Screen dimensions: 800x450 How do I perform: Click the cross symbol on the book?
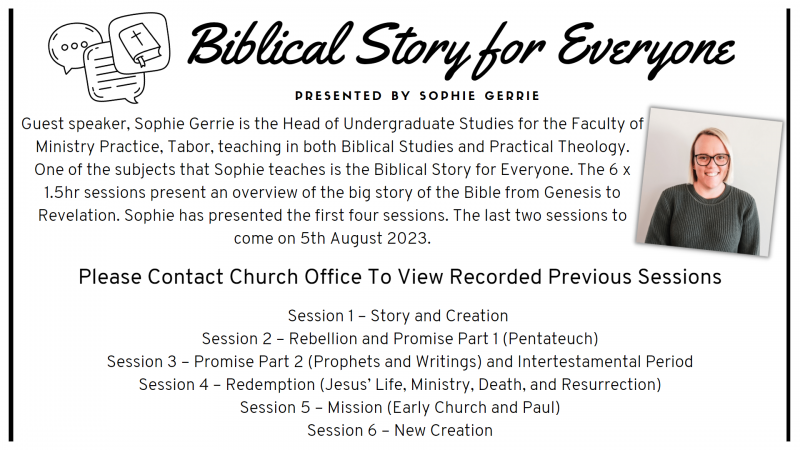[x=136, y=37]
